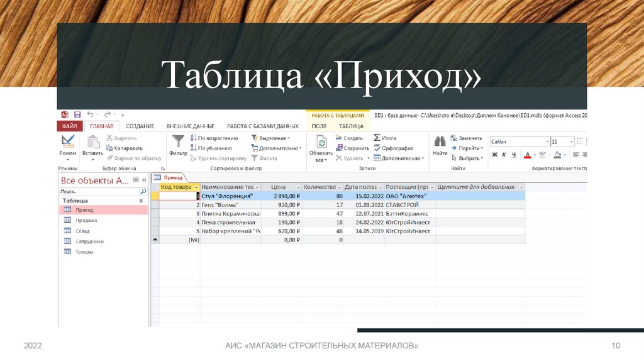Click cell Гипс "Волма"
This screenshot has width=644, height=361.
click(230, 205)
